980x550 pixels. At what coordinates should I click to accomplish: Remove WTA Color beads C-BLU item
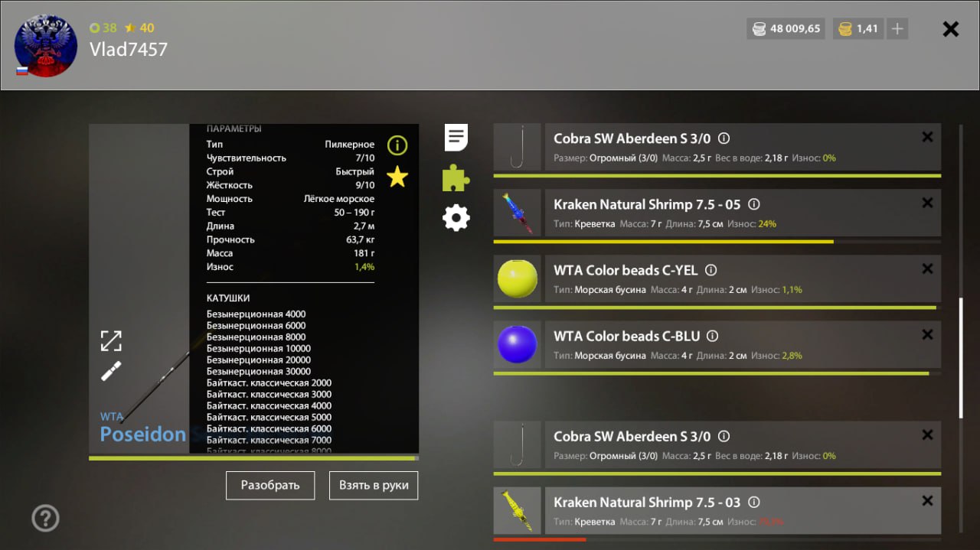[x=927, y=335]
